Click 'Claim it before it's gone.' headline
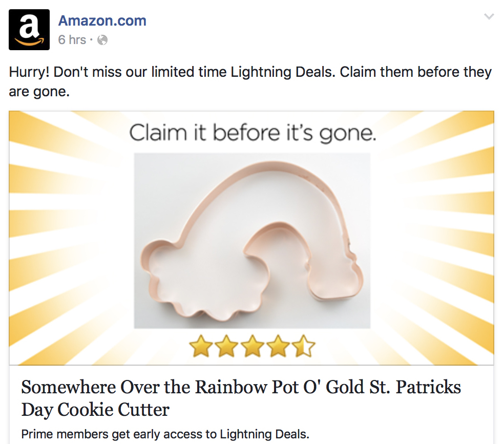Screen dimensions: 504x444 (252, 133)
